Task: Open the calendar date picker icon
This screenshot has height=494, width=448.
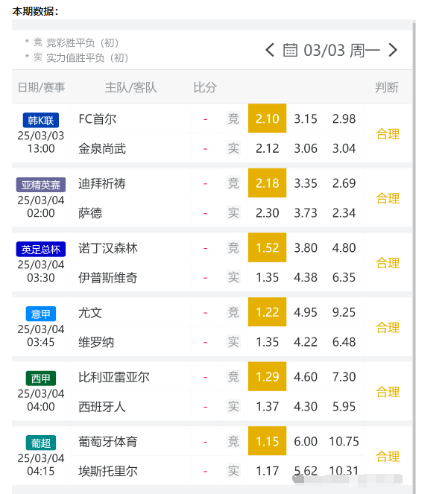Action: pos(291,50)
